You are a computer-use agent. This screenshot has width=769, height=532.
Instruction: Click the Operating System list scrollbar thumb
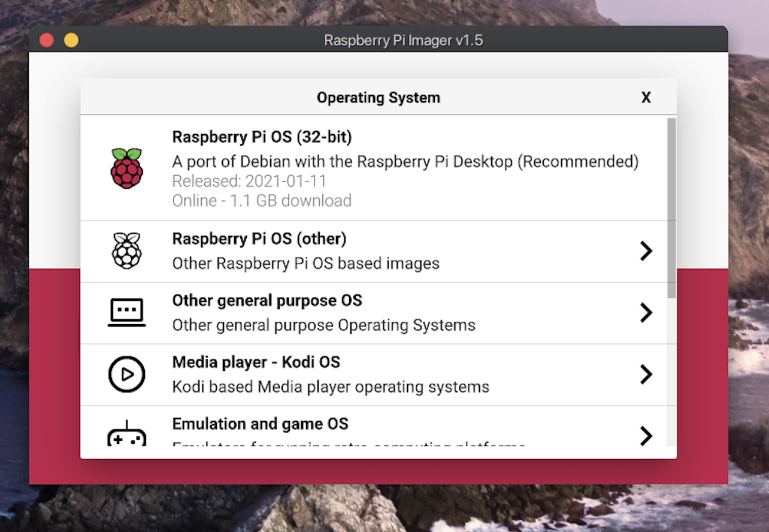coord(671,208)
